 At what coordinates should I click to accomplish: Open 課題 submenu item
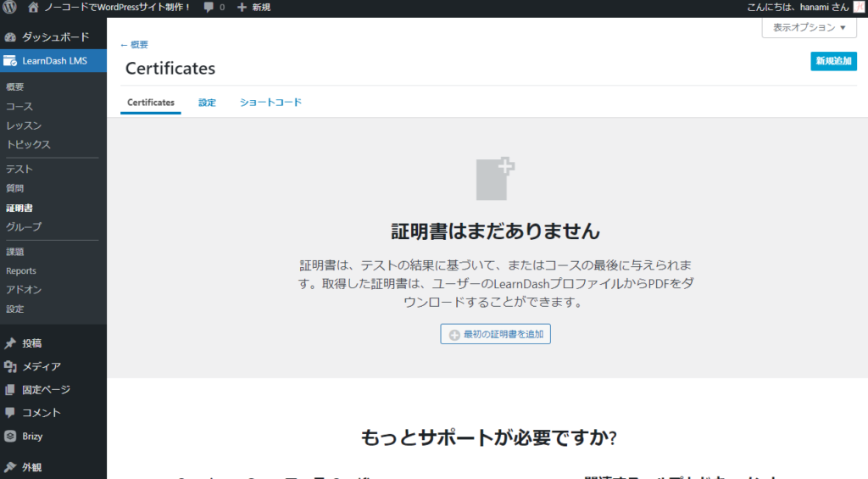click(15, 252)
